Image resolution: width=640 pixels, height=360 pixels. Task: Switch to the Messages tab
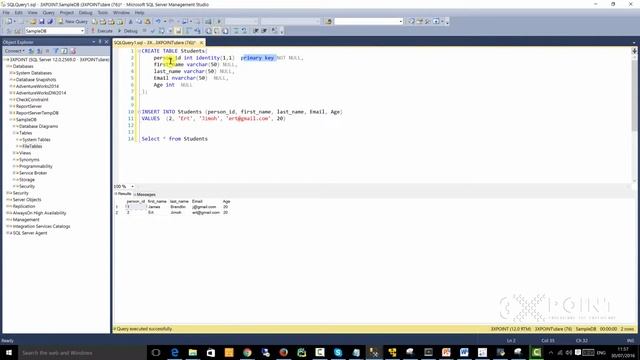(x=145, y=194)
